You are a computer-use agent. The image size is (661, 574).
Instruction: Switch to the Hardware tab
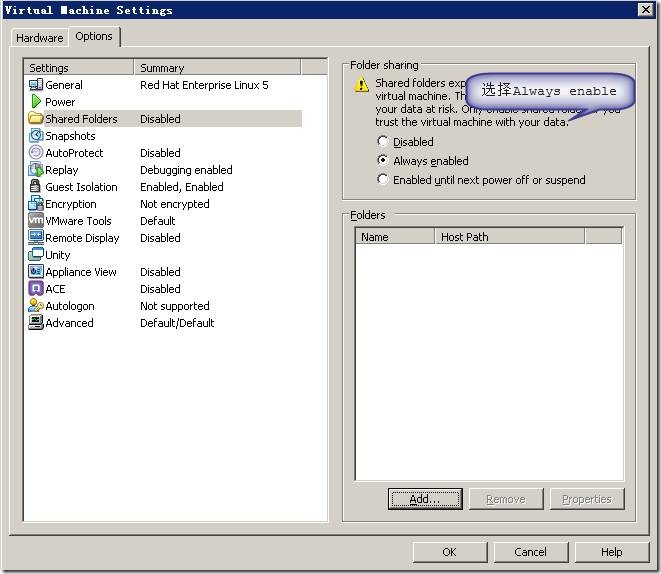click(40, 38)
